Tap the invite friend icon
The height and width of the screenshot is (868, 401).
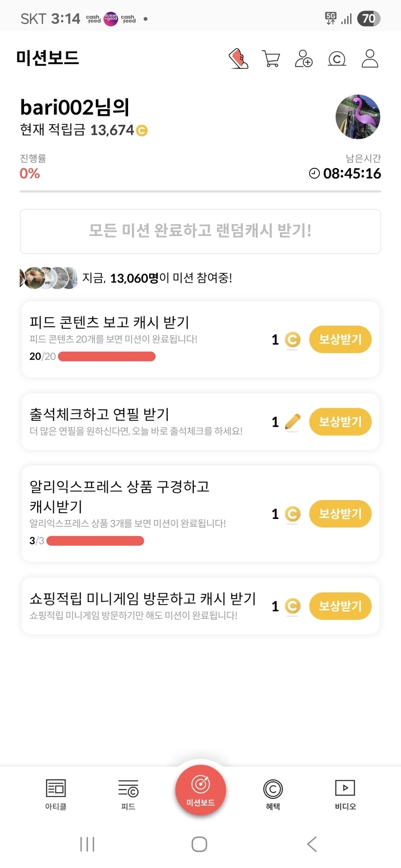pos(303,59)
